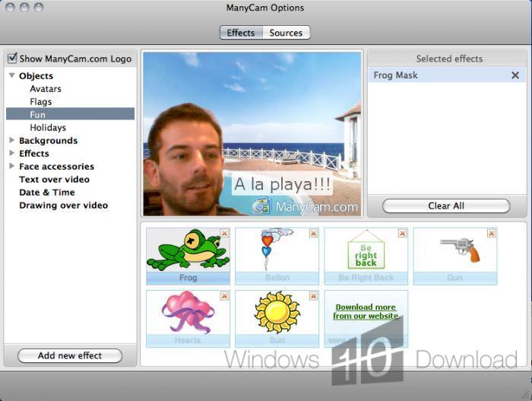Screen dimensions: 532x401
Task: Expand the Face accessories category
Action: 12,166
